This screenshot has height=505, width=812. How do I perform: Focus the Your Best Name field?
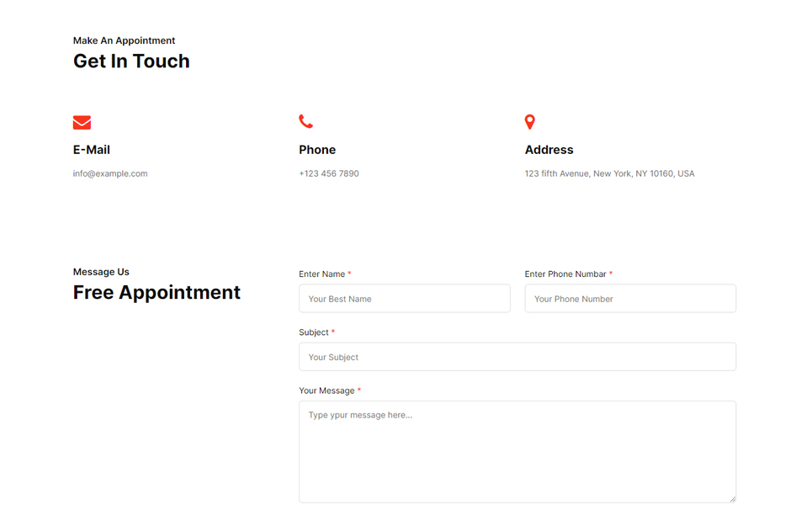tap(404, 299)
